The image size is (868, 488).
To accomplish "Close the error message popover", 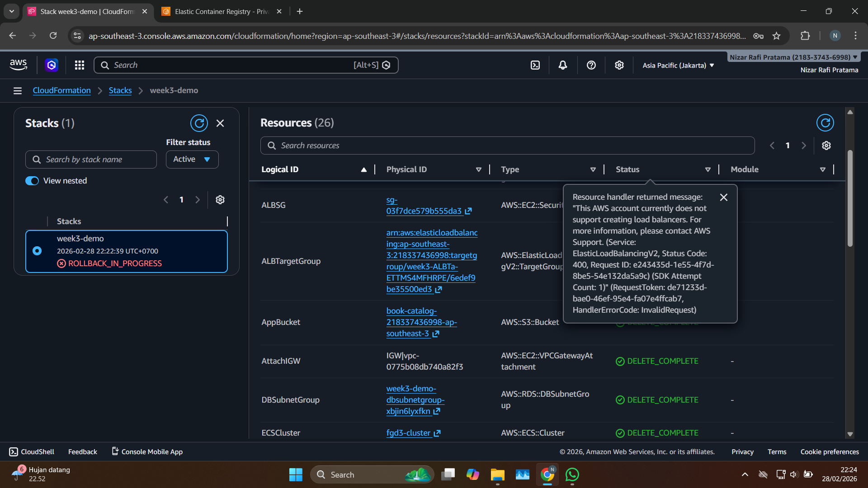I will click(x=723, y=197).
